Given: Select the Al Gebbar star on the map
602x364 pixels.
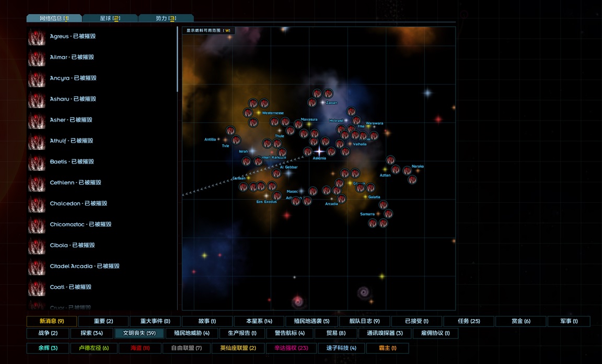Looking at the screenshot, I should (288, 173).
